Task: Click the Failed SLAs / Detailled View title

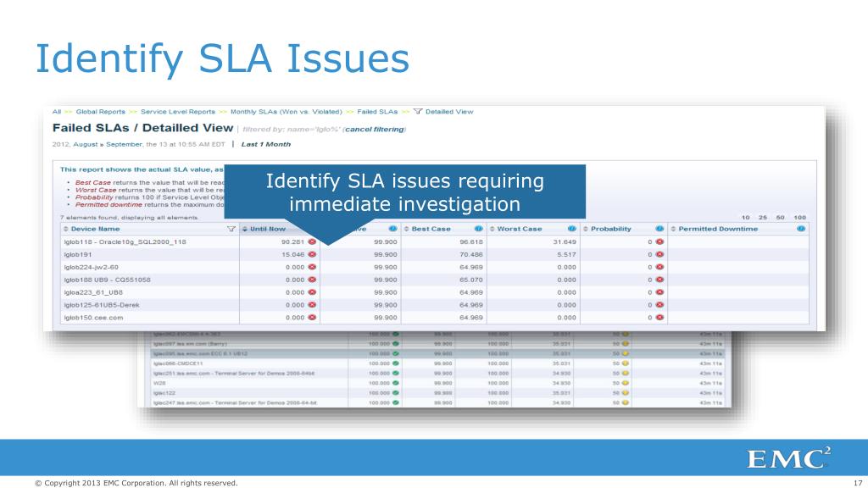Action: tap(142, 128)
